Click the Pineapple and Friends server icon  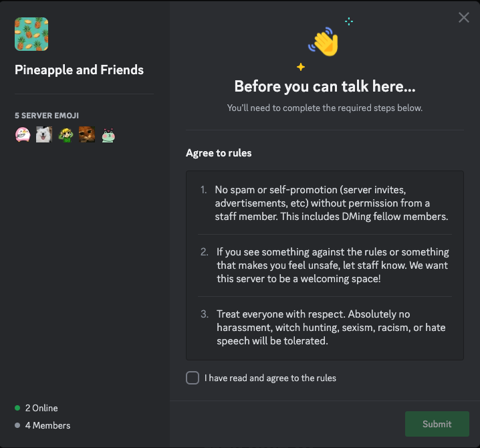31,33
